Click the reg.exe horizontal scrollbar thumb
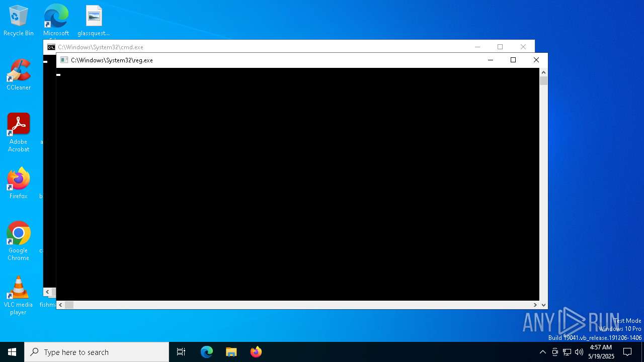 pos(69,305)
